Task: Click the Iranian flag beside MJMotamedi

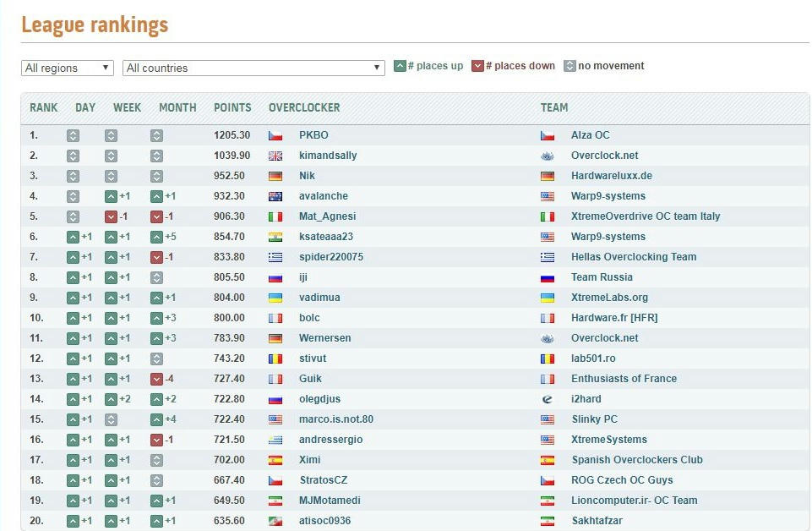Action: 275,501
